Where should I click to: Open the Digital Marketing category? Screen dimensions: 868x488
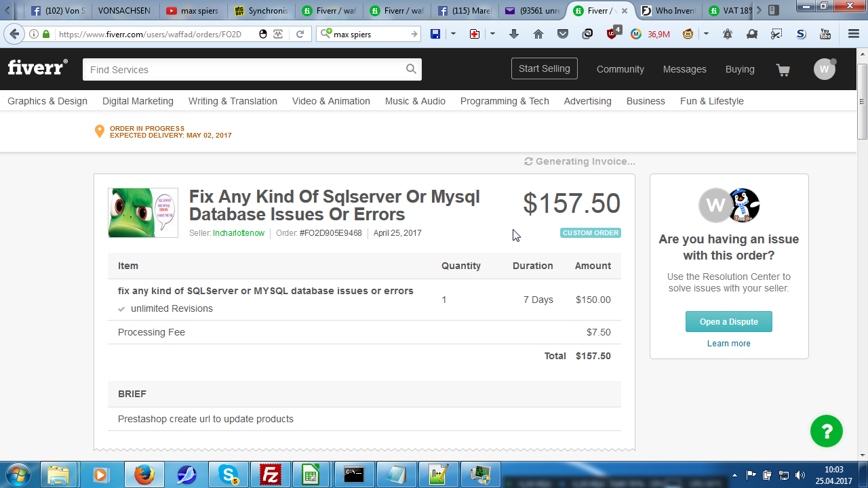point(138,101)
